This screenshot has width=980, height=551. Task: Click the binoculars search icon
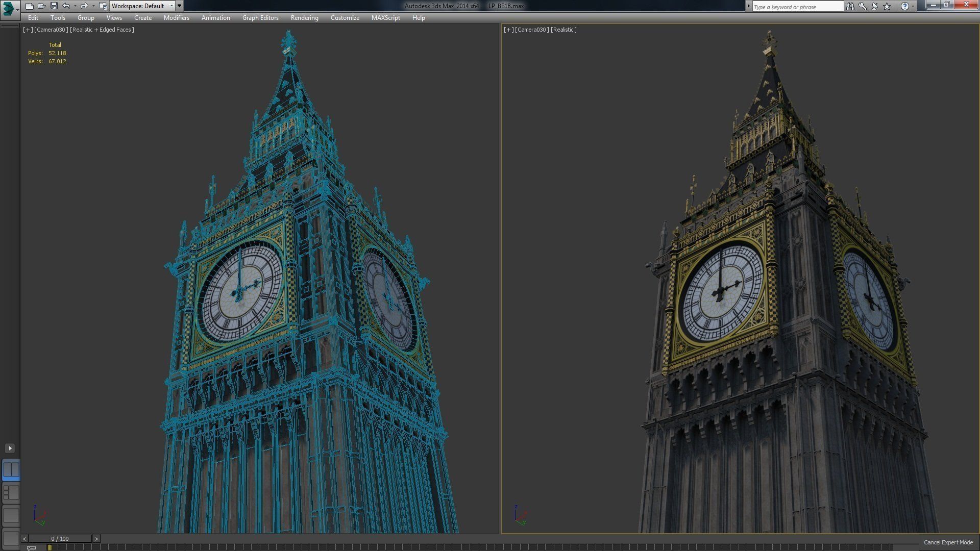tap(850, 6)
